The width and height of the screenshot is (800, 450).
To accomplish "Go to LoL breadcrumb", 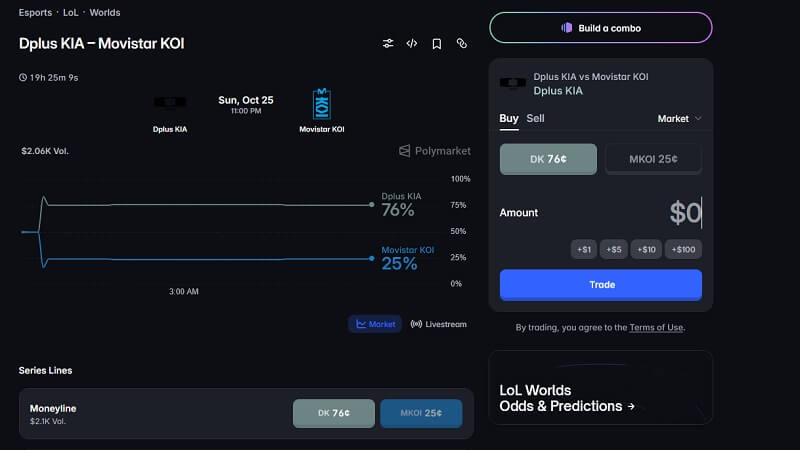I will pyautogui.click(x=70, y=13).
